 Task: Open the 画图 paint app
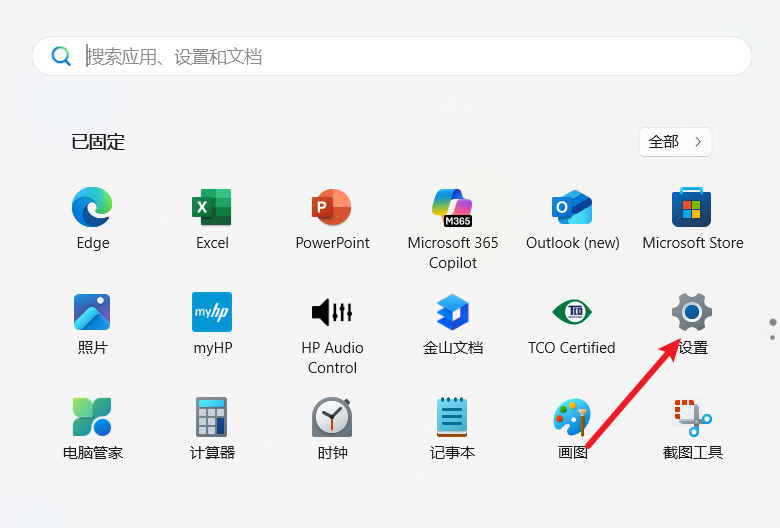point(572,417)
